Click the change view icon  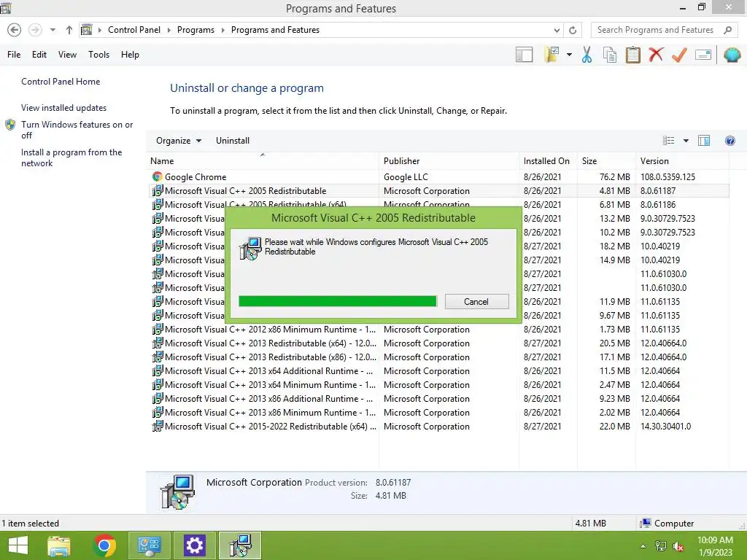(668, 141)
